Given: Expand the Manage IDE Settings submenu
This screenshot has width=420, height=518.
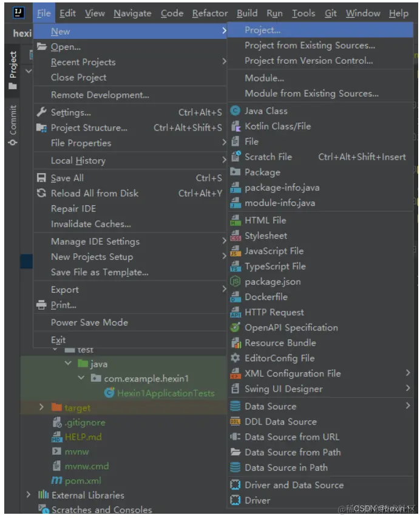Looking at the screenshot, I should click(224, 241).
